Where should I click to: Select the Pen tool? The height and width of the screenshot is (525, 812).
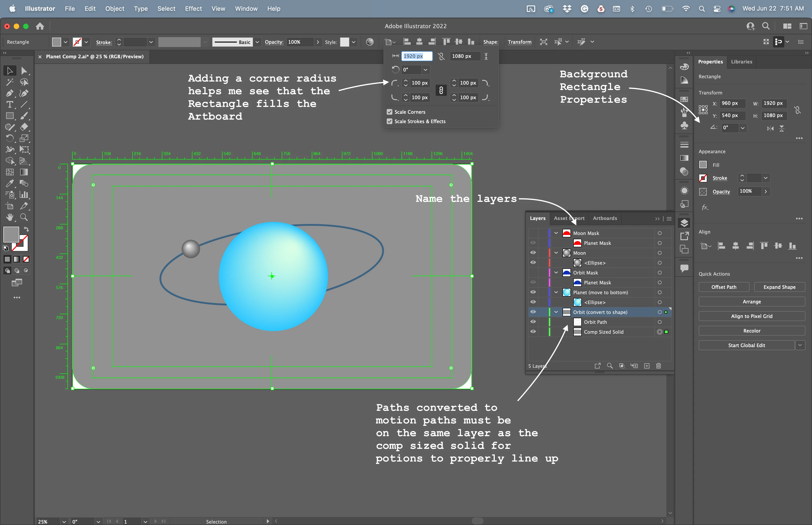10,93
